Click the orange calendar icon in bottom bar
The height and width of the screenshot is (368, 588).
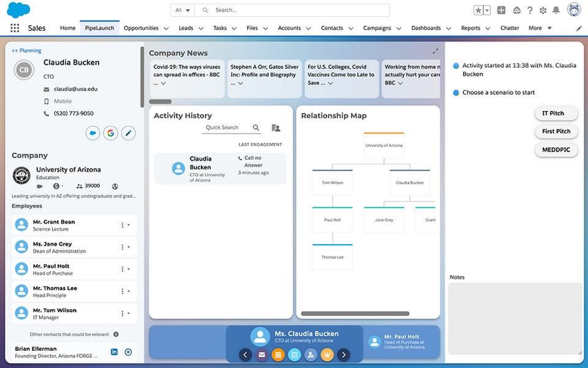point(278,355)
